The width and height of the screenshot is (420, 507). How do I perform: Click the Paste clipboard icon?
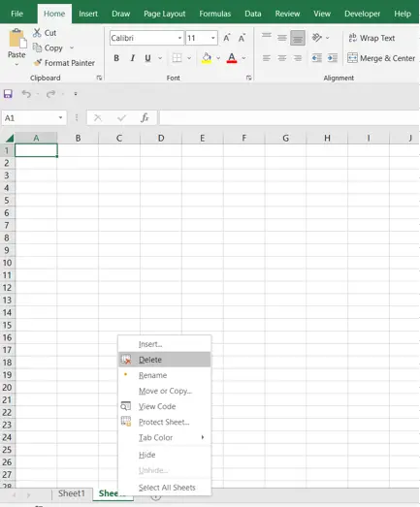(x=16, y=39)
